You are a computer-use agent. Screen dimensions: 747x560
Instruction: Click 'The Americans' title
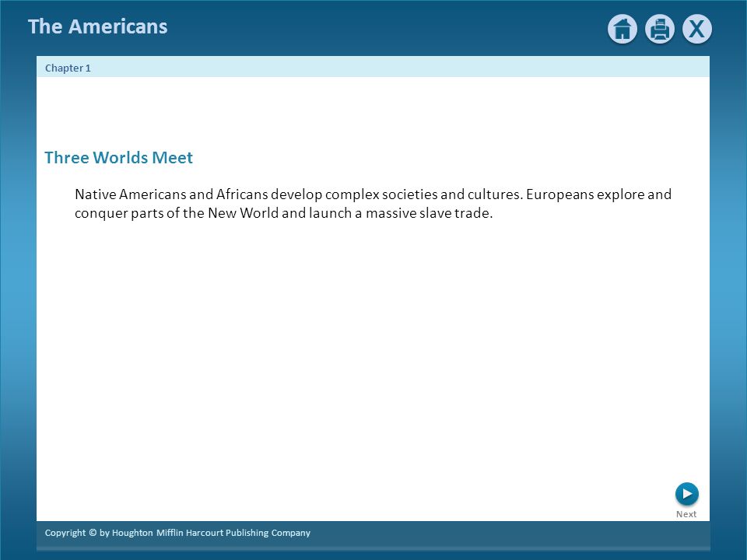pos(98,26)
